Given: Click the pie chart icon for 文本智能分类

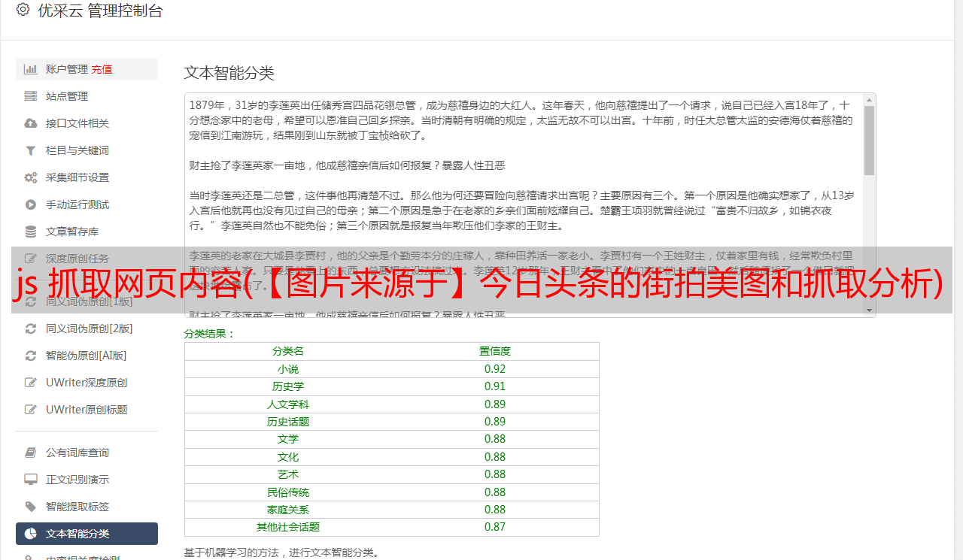Looking at the screenshot, I should click(x=31, y=534).
